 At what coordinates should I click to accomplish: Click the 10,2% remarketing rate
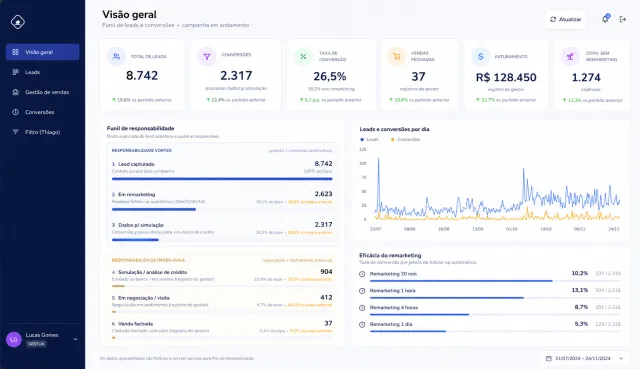pyautogui.click(x=580, y=273)
